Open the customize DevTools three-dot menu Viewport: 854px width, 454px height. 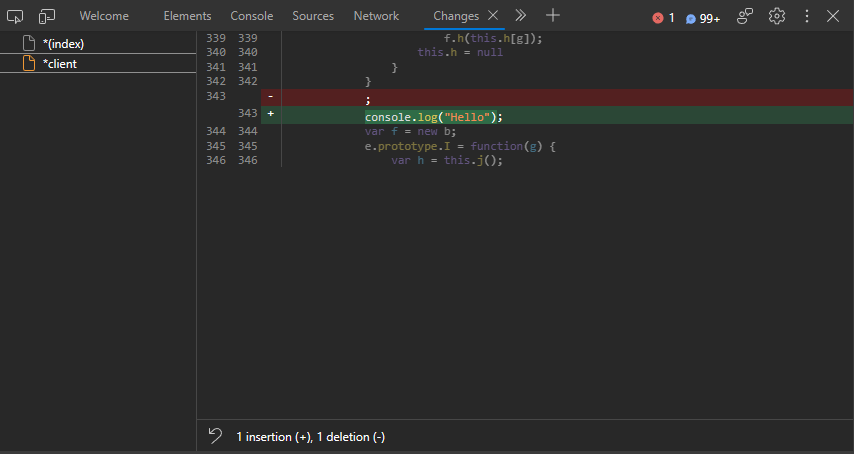[807, 16]
